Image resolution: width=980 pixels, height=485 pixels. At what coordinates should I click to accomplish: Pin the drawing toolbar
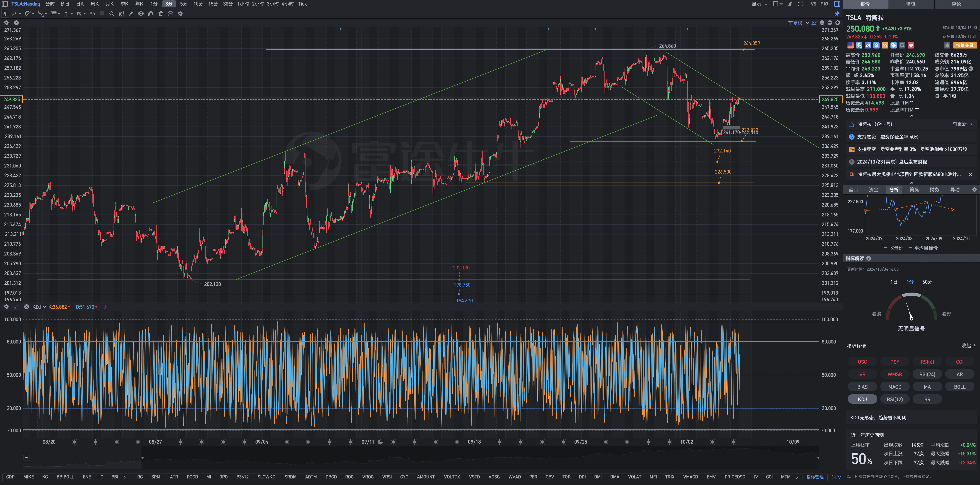(x=837, y=14)
